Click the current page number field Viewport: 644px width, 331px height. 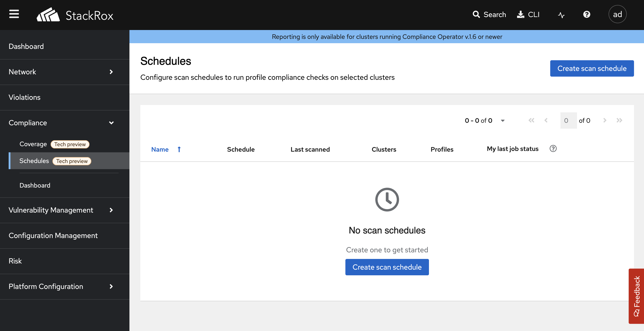point(568,120)
